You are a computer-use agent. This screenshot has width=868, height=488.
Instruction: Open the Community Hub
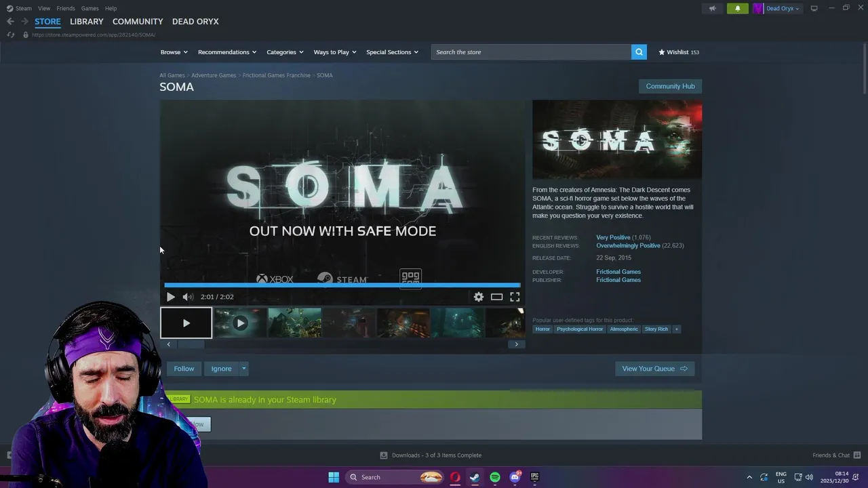click(670, 86)
